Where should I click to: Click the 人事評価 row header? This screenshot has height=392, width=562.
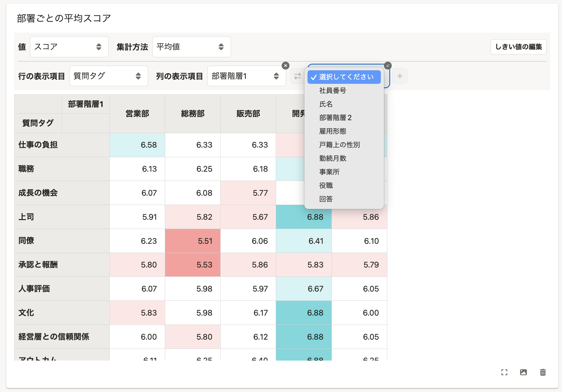click(62, 289)
